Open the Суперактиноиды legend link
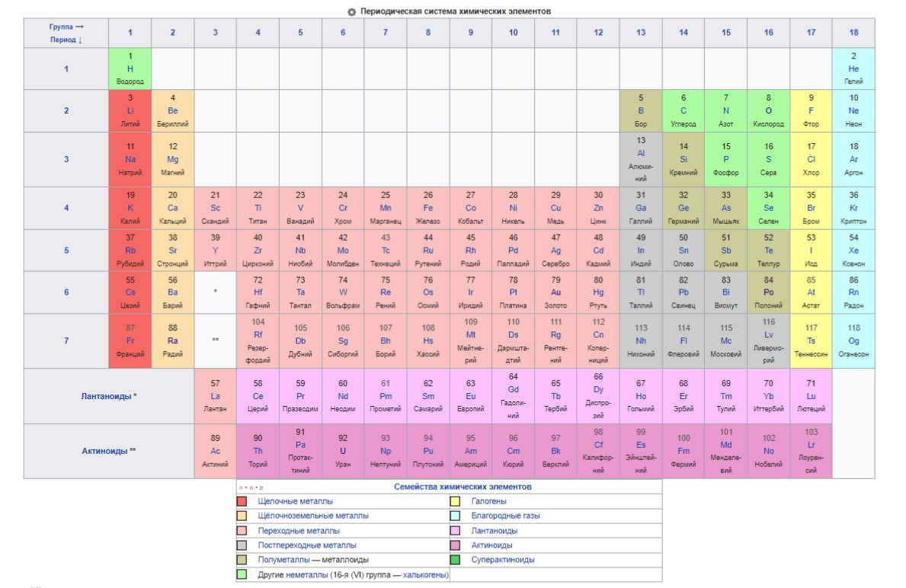The height and width of the screenshot is (588, 906). (503, 560)
